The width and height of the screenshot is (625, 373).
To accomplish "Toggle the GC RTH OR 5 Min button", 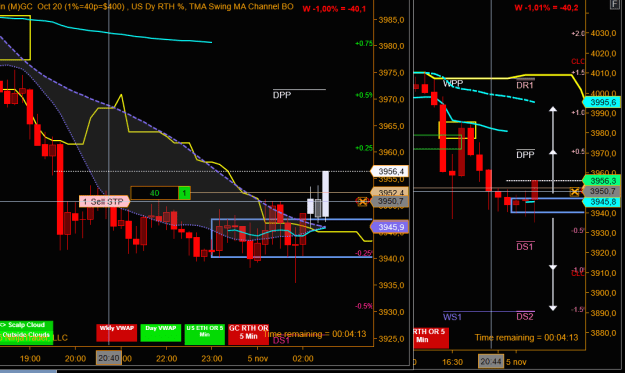I will pyautogui.click(x=248, y=334).
